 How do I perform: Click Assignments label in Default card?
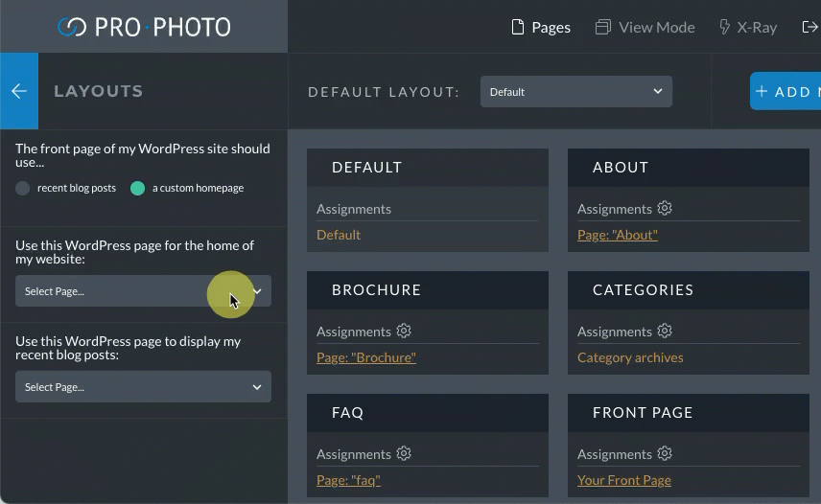[x=354, y=209]
